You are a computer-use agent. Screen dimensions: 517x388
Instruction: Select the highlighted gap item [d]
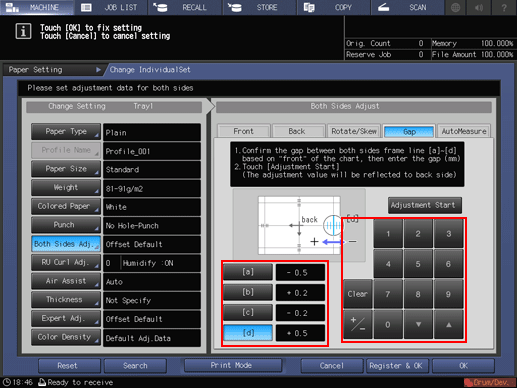248,333
